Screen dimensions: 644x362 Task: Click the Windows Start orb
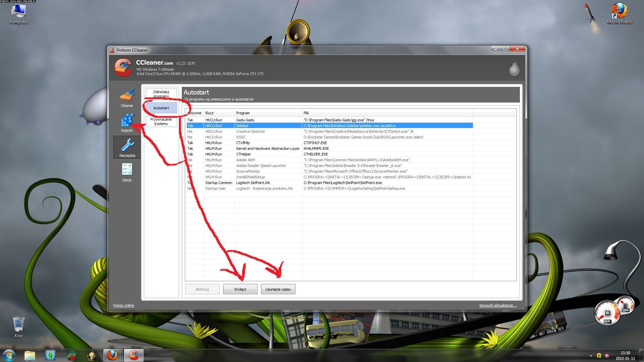tap(9, 355)
